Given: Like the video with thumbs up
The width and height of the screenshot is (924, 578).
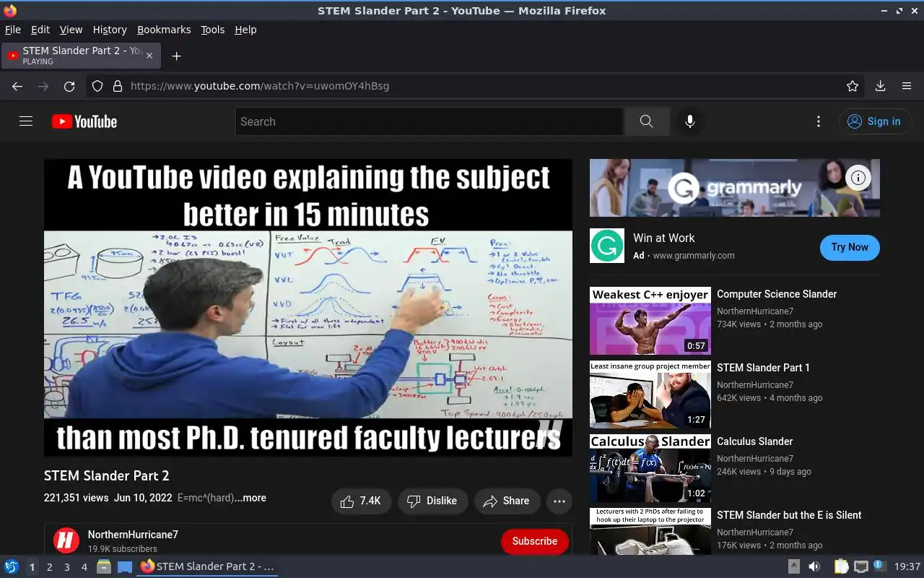Looking at the screenshot, I should tap(361, 501).
